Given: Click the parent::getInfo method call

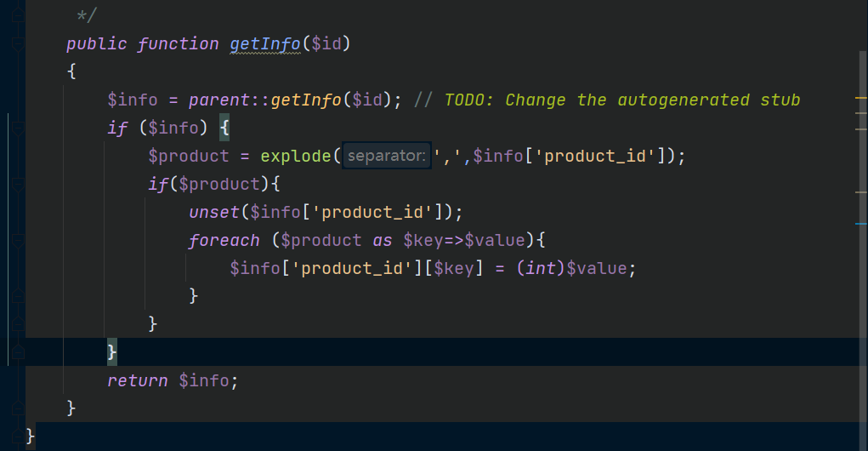Looking at the screenshot, I should (265, 100).
